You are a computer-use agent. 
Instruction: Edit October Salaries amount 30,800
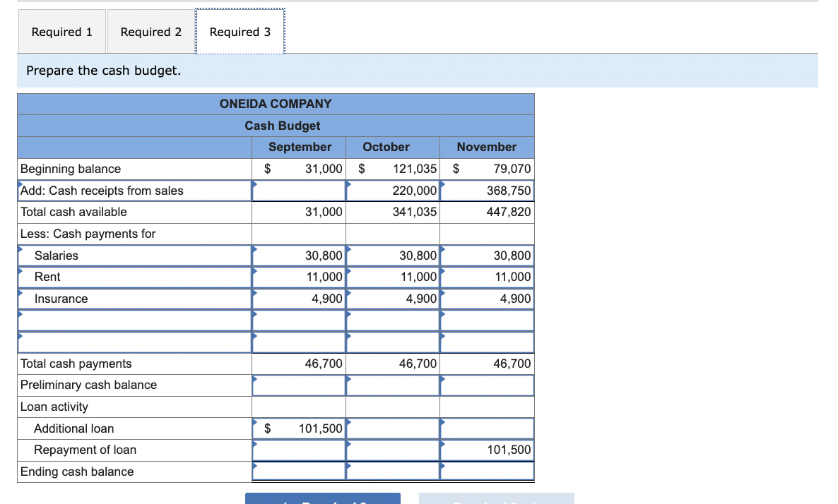393,256
